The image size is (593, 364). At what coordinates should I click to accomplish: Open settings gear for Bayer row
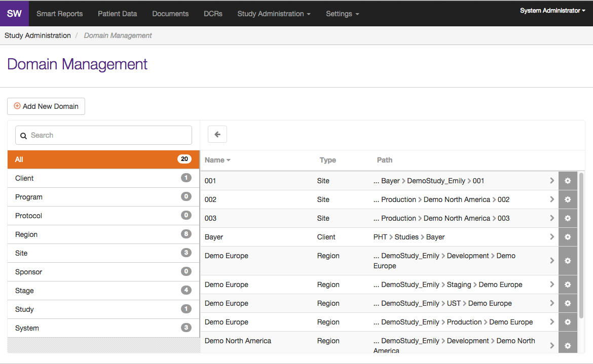pos(568,237)
